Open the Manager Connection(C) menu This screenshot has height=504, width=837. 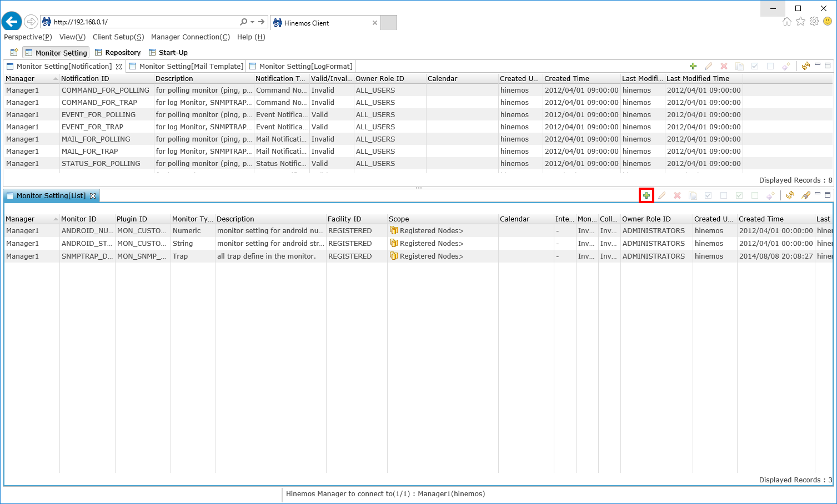(x=190, y=37)
